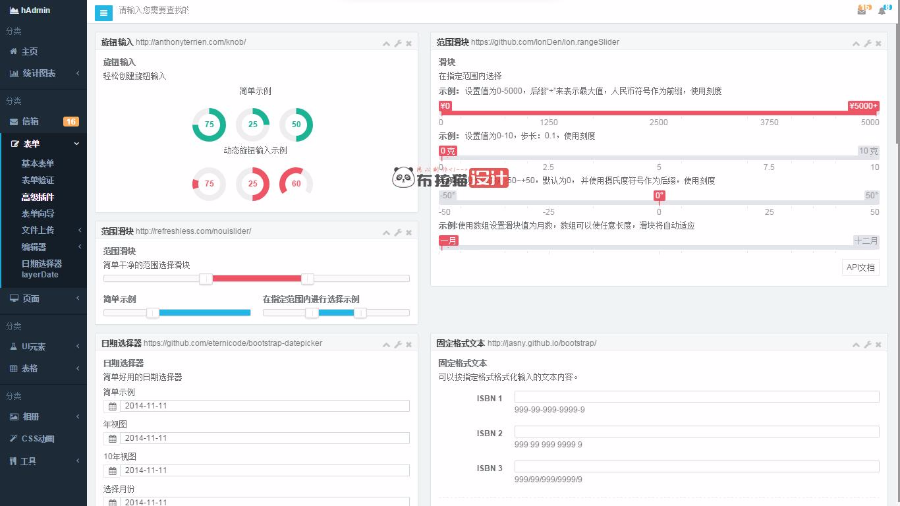Select 高级插件 in the sidebar

38,197
